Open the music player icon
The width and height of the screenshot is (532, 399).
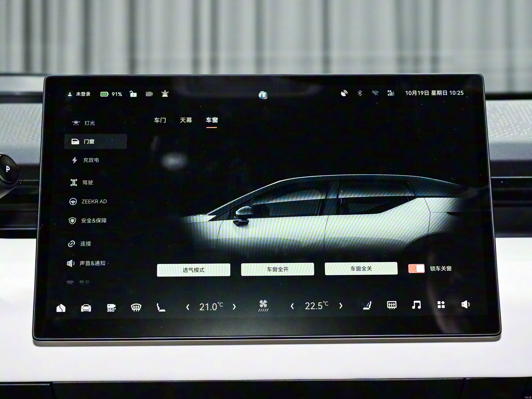[416, 305]
